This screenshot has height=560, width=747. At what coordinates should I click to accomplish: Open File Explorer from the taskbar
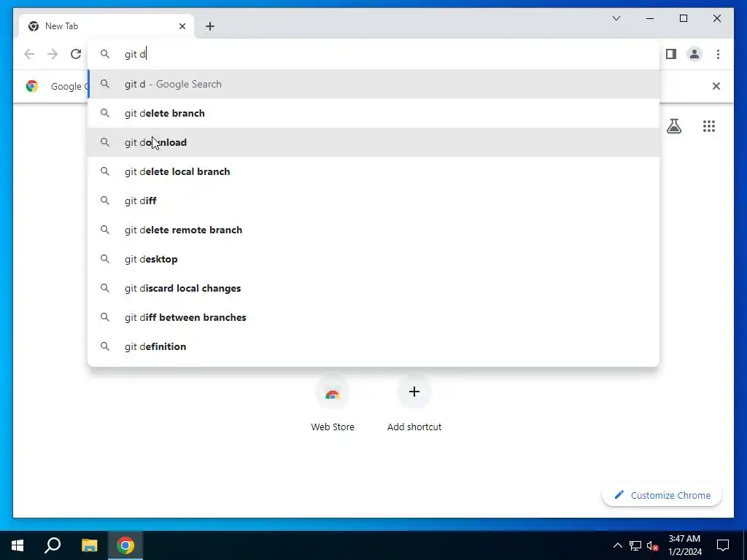tap(89, 545)
